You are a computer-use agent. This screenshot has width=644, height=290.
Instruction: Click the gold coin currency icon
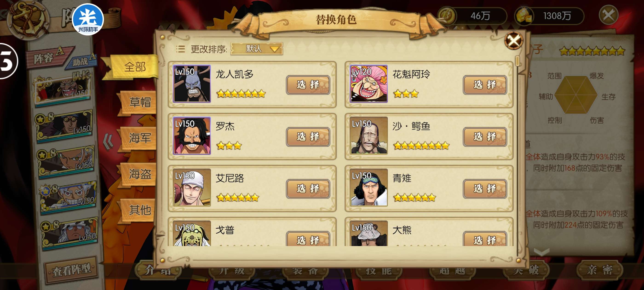click(x=447, y=16)
